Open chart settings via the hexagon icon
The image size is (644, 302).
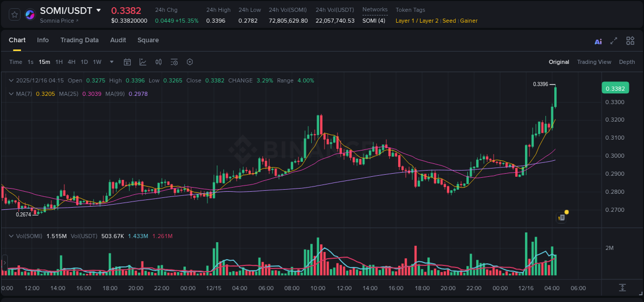(190, 62)
